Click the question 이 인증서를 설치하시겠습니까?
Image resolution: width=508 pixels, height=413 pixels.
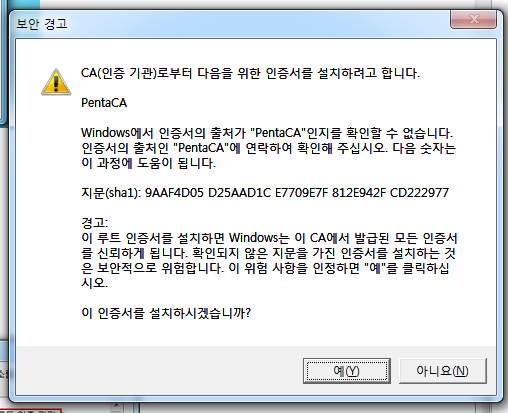coord(166,313)
